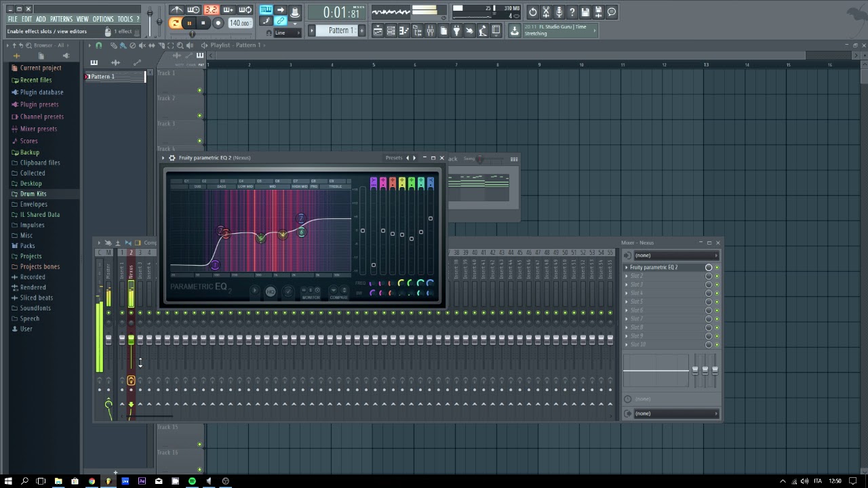Image resolution: width=868 pixels, height=488 pixels.
Task: Click the metronome button
Action: (176, 9)
